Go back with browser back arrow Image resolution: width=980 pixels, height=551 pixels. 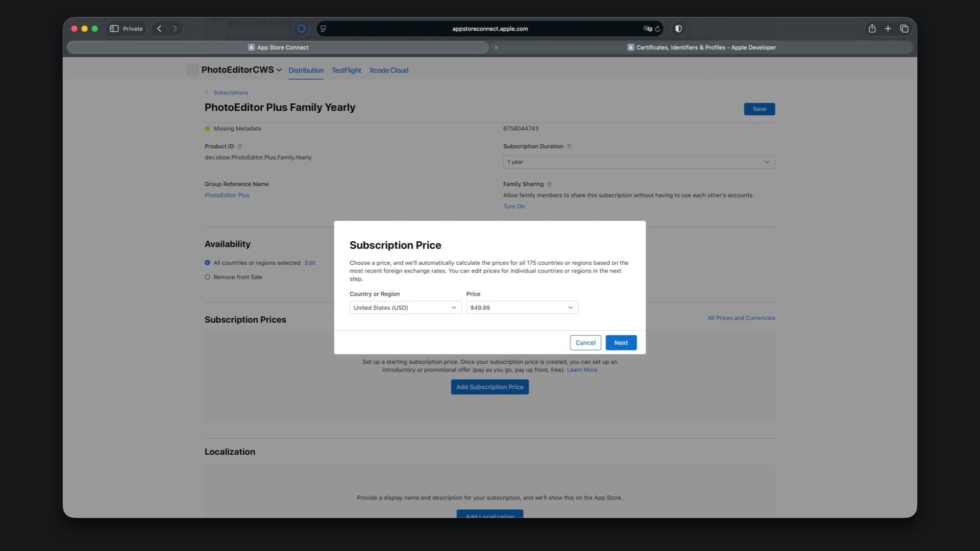click(159, 29)
